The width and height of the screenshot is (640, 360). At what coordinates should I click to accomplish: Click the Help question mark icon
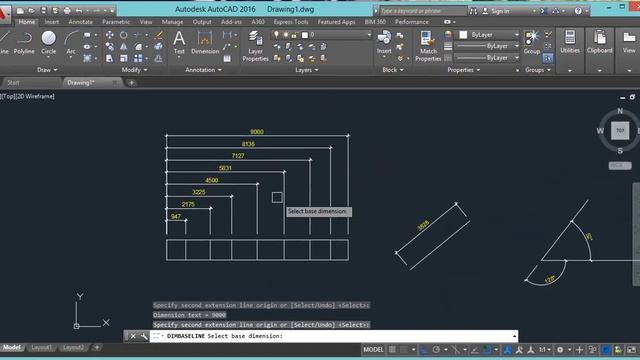click(x=578, y=11)
